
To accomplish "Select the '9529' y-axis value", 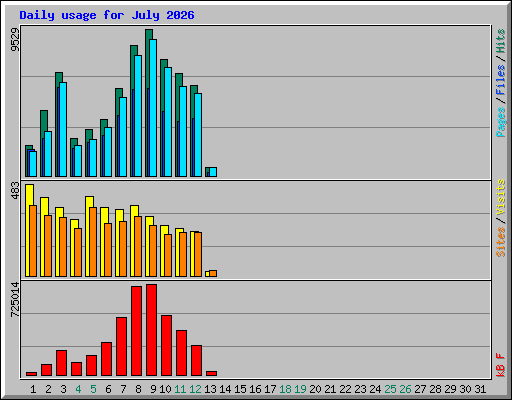I will pos(15,40).
